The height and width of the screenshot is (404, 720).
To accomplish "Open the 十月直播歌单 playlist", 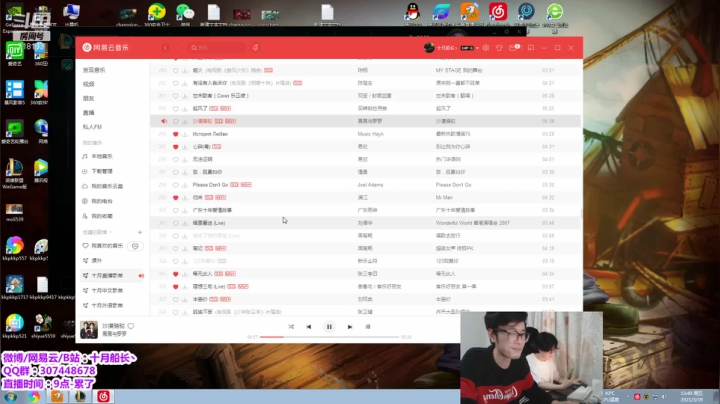I will (107, 275).
